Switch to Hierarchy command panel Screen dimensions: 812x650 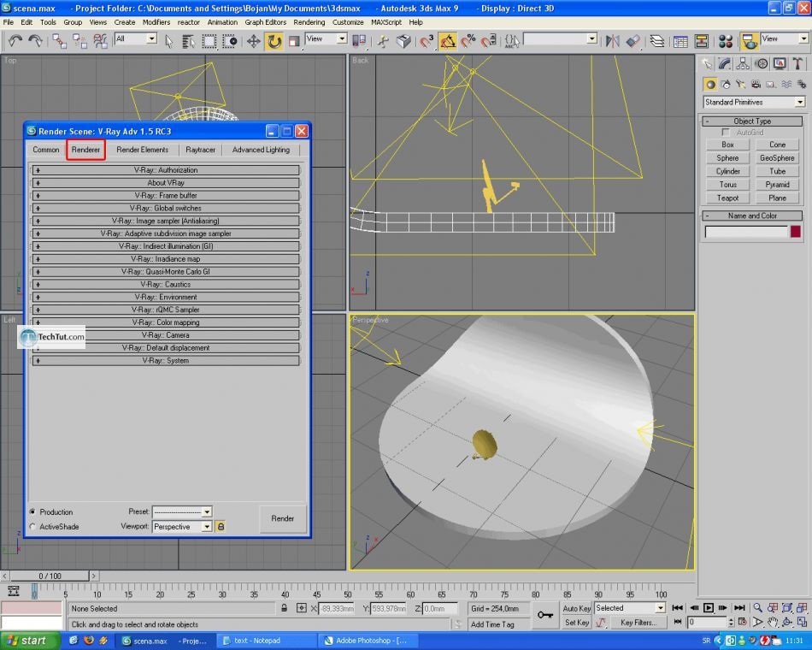(743, 64)
